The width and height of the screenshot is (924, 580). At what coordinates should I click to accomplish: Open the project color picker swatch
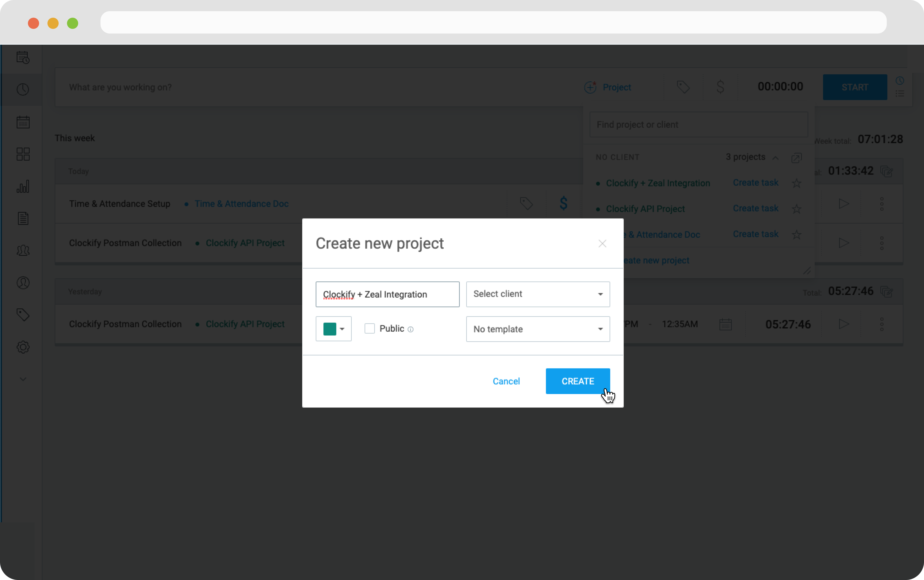(x=333, y=329)
